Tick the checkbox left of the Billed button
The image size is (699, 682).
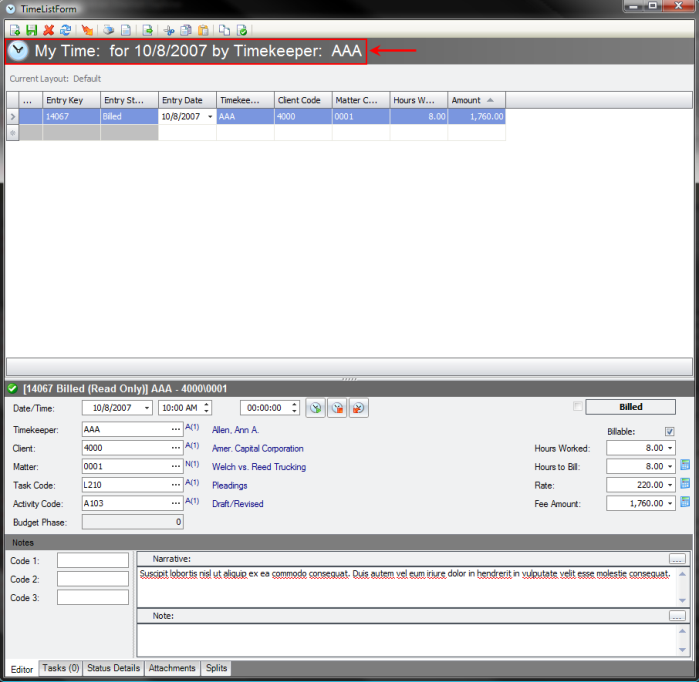577,407
